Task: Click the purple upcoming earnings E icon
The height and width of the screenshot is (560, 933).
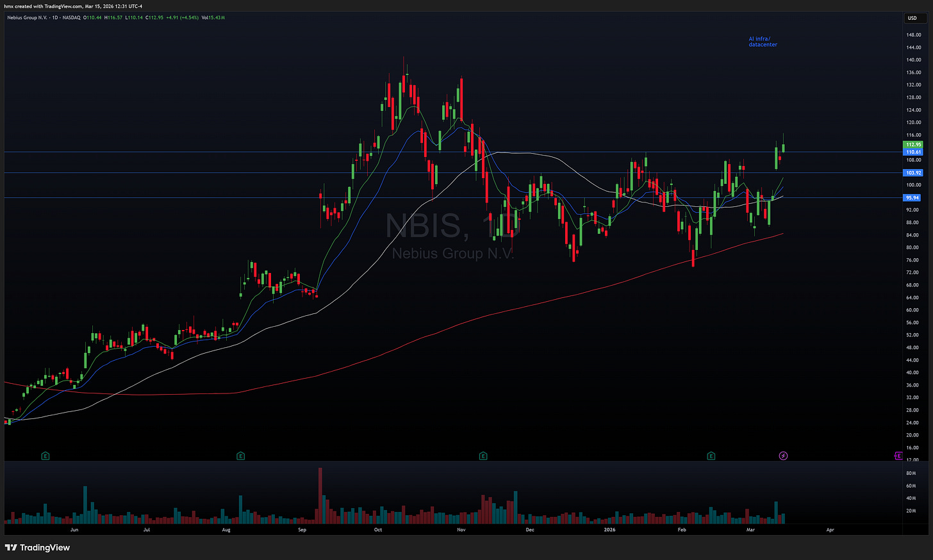Action: pos(898,456)
